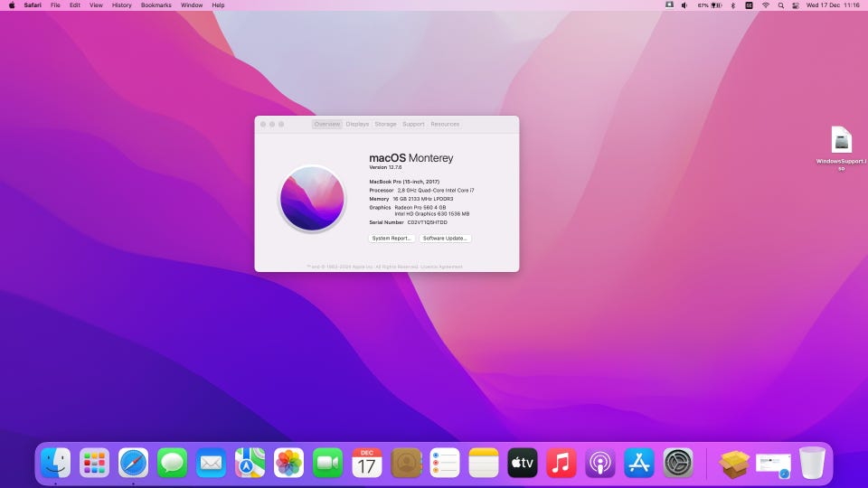Image resolution: width=868 pixels, height=488 pixels.
Task: Click the System Report button
Action: coord(392,239)
